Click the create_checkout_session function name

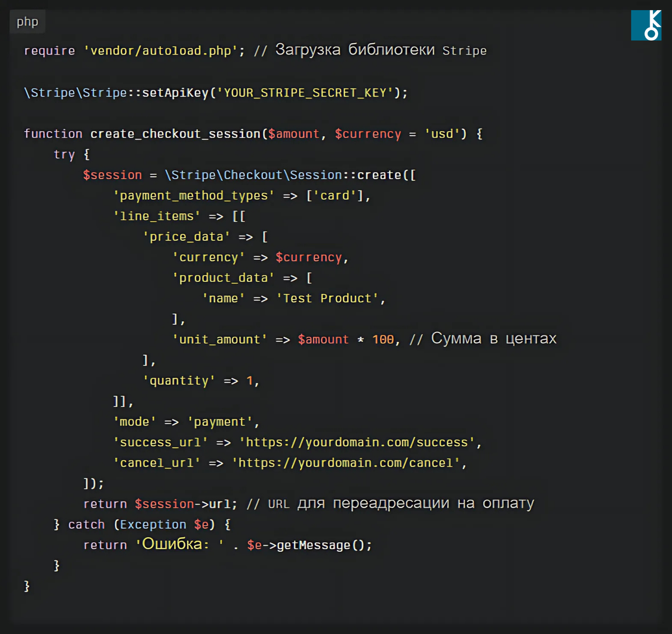point(175,134)
